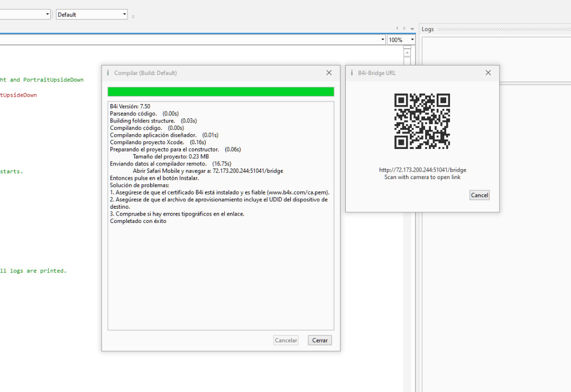Click the Cancelar button in Compilar dialog
The height and width of the screenshot is (392, 571).
(286, 340)
